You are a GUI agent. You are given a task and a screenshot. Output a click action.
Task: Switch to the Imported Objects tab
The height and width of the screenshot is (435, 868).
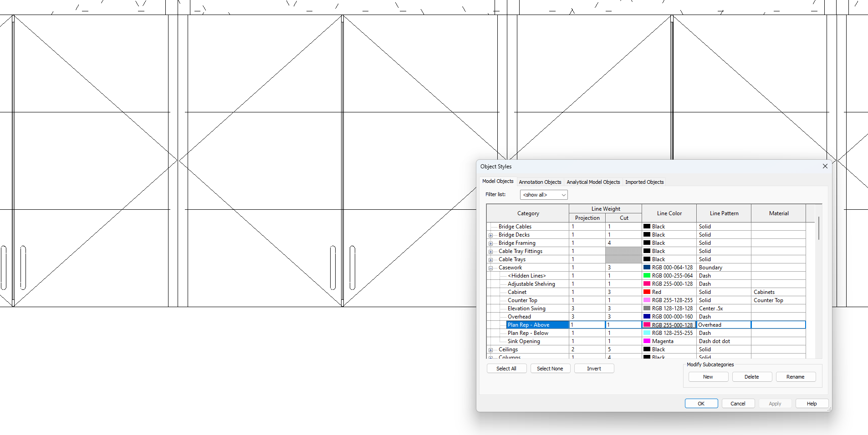click(644, 182)
